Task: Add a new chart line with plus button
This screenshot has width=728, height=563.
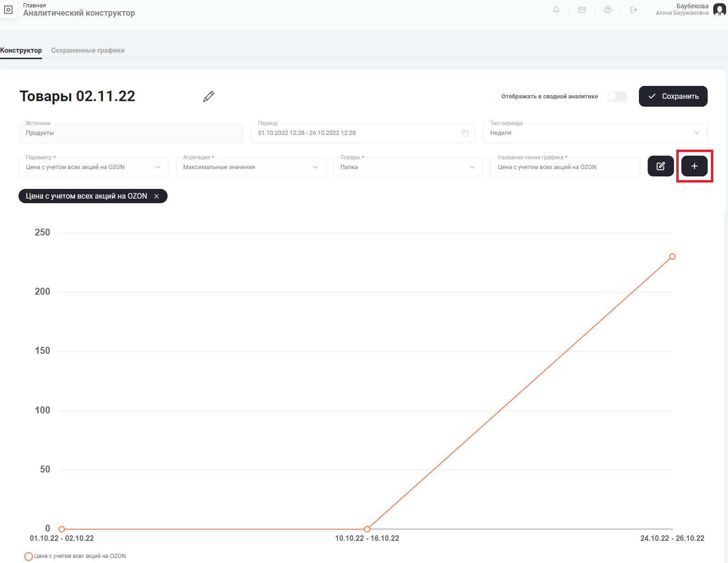Action: click(x=694, y=166)
